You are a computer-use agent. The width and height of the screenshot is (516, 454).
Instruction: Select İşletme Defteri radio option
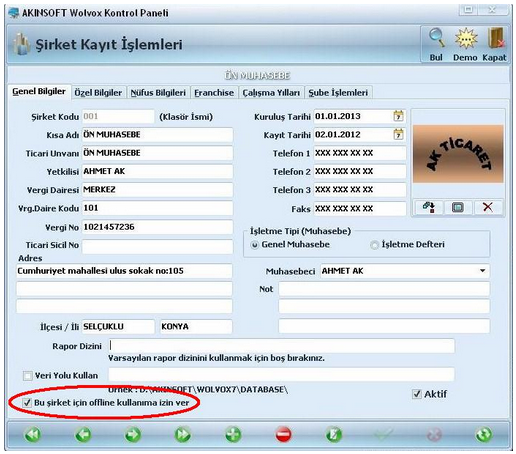pos(374,245)
